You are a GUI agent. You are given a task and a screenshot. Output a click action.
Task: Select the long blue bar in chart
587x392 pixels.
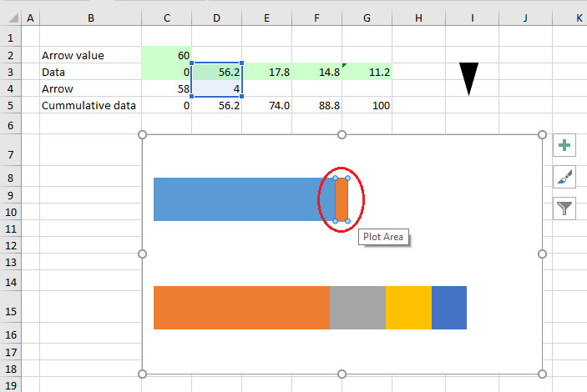pos(242,199)
